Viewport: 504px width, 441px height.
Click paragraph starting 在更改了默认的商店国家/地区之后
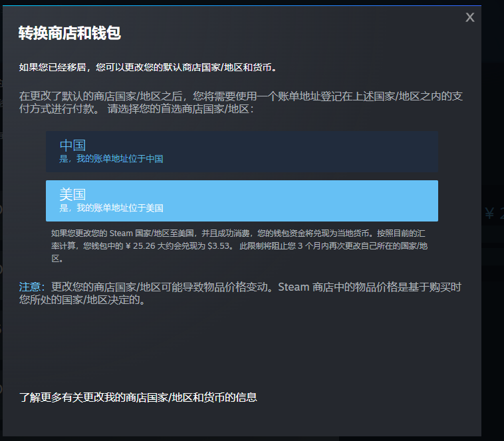[241, 102]
